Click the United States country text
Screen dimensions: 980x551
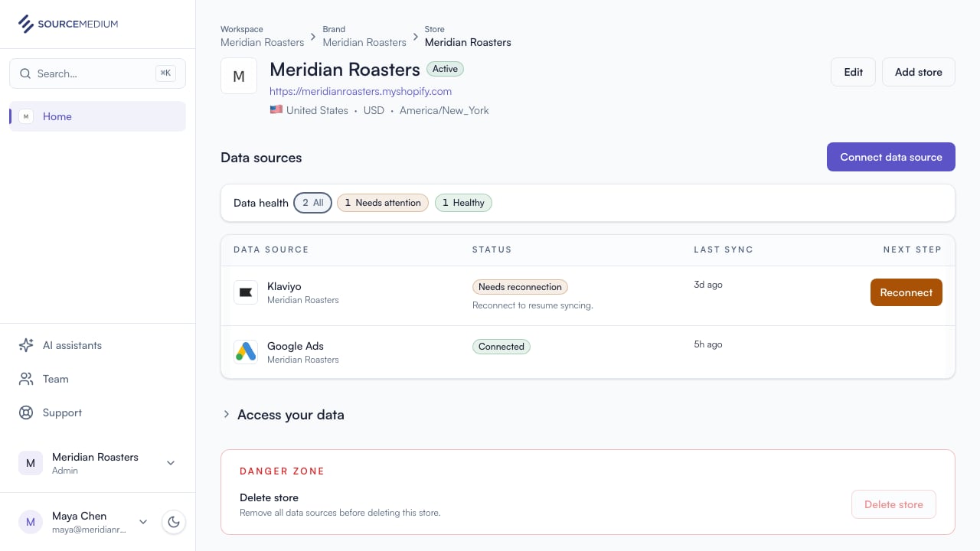tap(317, 110)
